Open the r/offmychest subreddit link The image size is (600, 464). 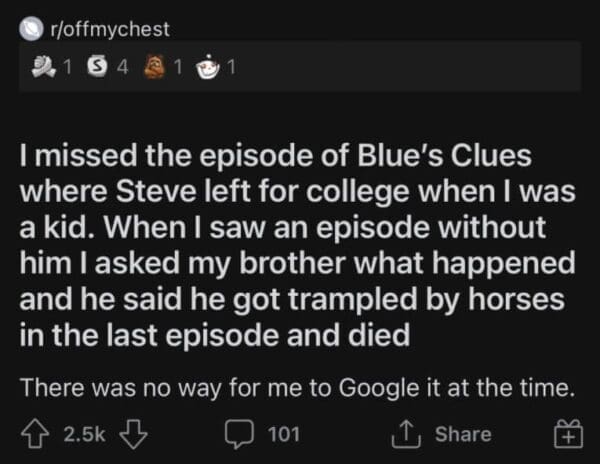click(x=87, y=29)
